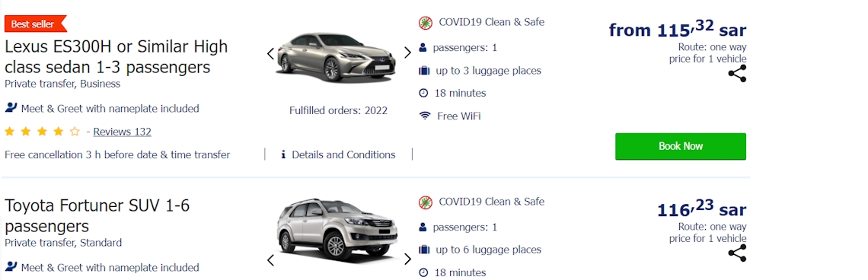Share the Toyota Fortuner transfer offer
This screenshot has height=280, width=868.
(737, 253)
